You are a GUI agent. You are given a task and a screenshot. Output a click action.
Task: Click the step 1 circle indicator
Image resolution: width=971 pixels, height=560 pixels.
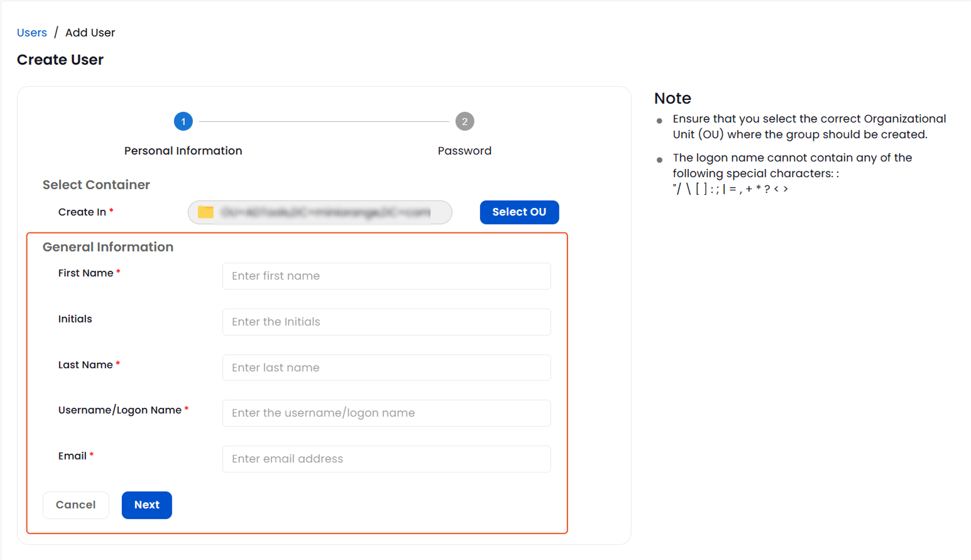183,121
